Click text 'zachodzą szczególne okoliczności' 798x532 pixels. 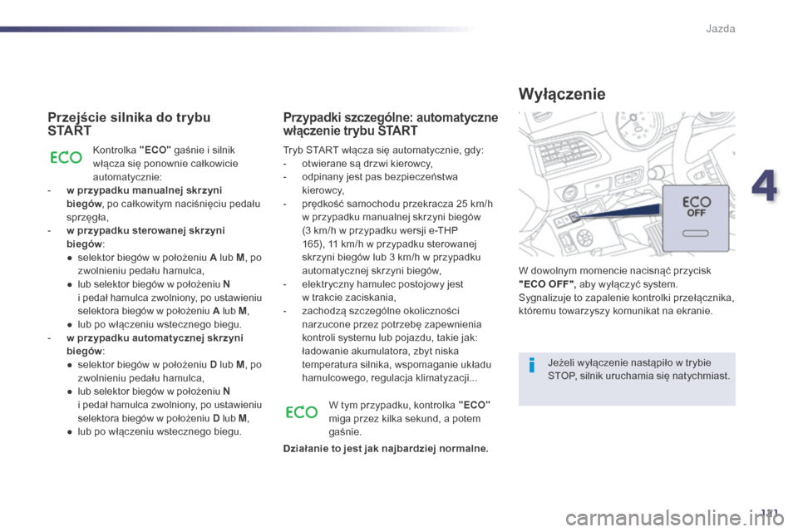click(x=380, y=311)
